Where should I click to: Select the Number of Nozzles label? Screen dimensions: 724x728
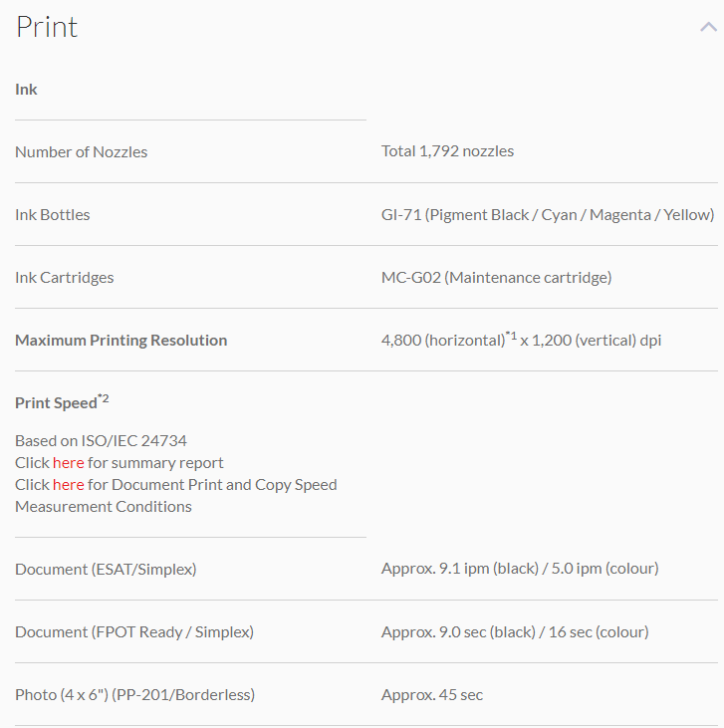click(81, 152)
